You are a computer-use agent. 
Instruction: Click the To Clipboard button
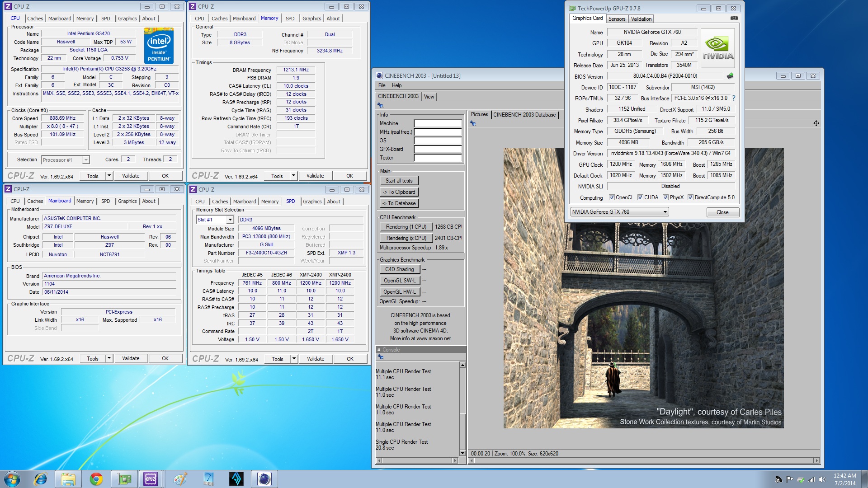pos(399,192)
